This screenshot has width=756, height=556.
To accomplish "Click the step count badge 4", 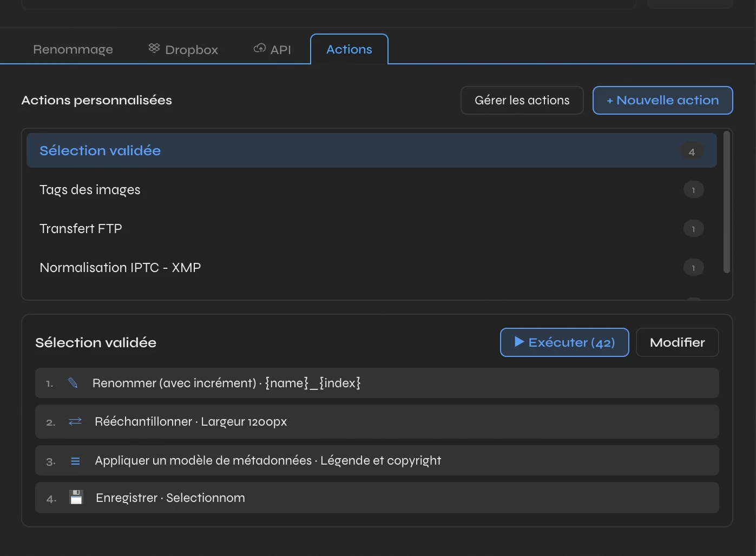I will 692,151.
